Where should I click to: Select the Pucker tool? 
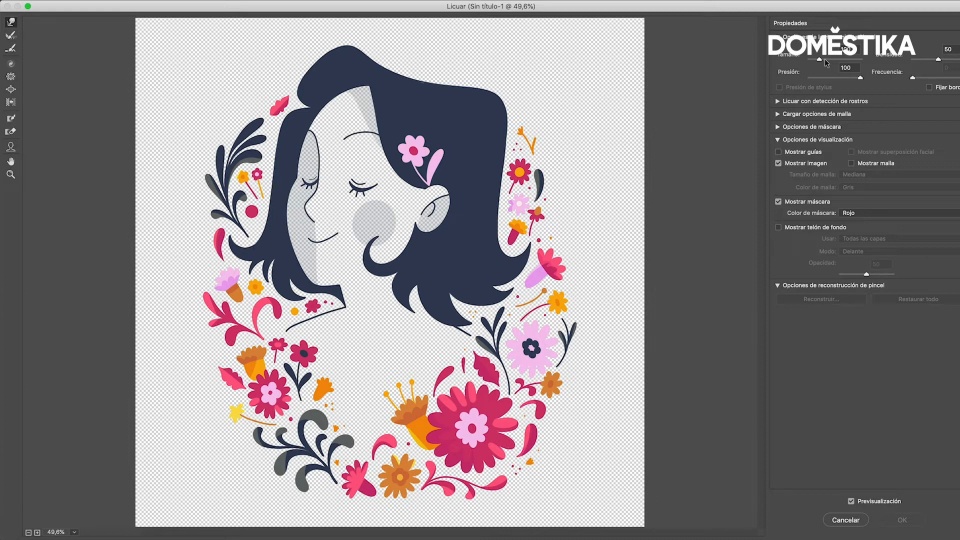tap(11, 76)
